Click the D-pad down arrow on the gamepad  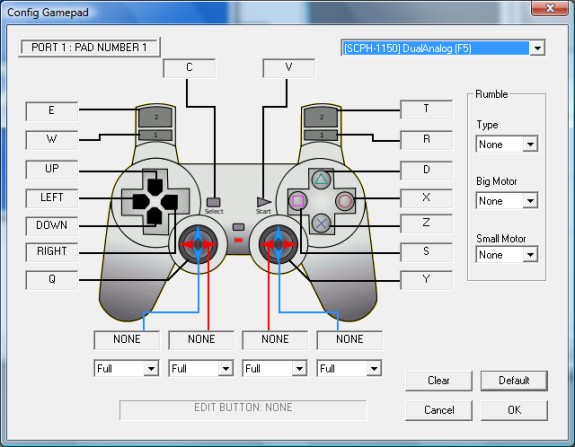(x=155, y=216)
